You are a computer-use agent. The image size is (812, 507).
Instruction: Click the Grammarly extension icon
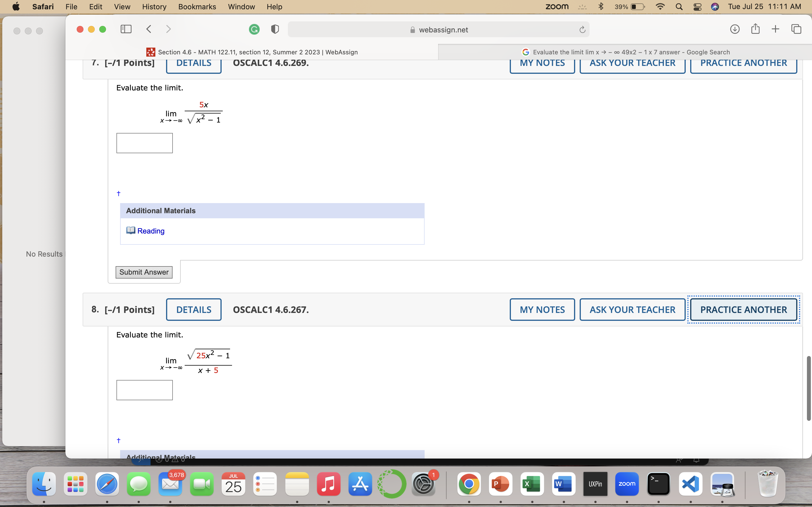(254, 30)
